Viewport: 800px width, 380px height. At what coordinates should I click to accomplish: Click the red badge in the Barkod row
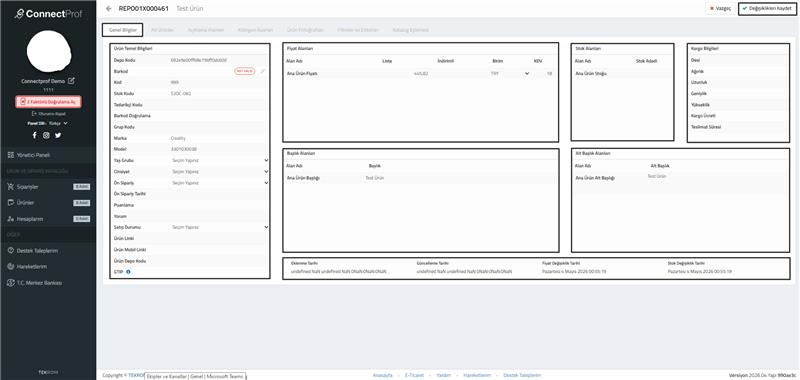[x=245, y=71]
